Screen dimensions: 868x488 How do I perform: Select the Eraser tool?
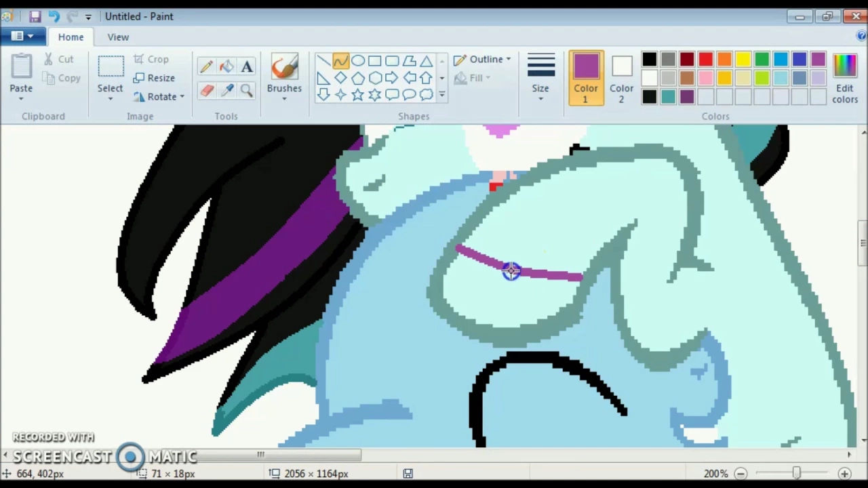[207, 91]
